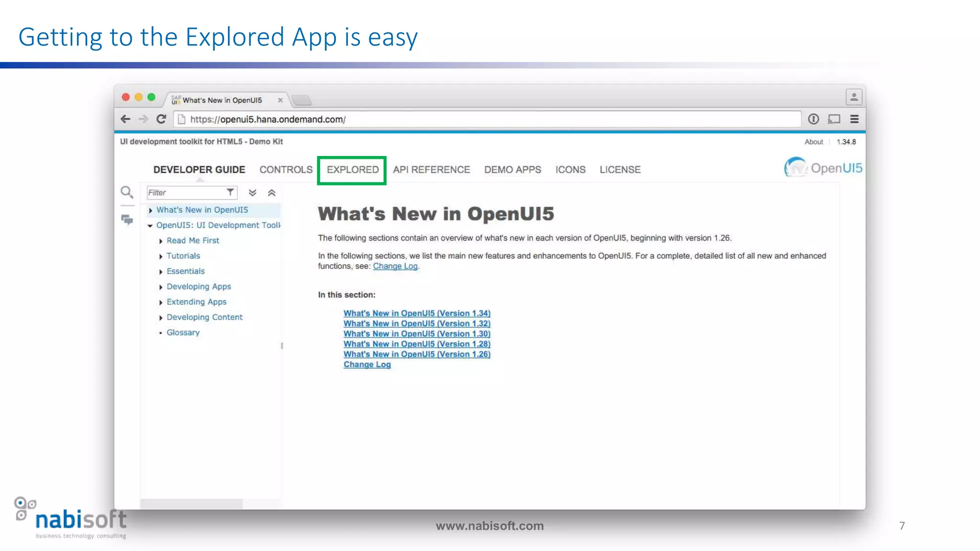Image resolution: width=980 pixels, height=551 pixels.
Task: Open the search magnifier in sidebar
Action: click(126, 192)
